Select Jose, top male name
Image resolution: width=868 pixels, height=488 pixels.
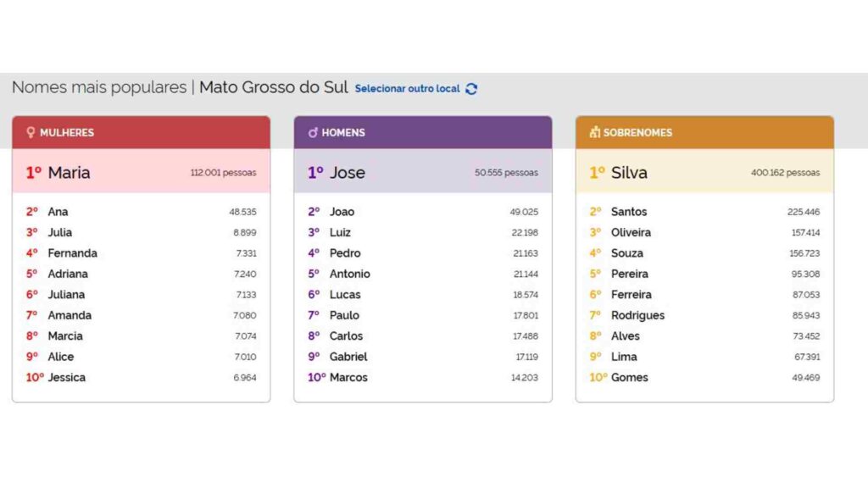(x=349, y=173)
